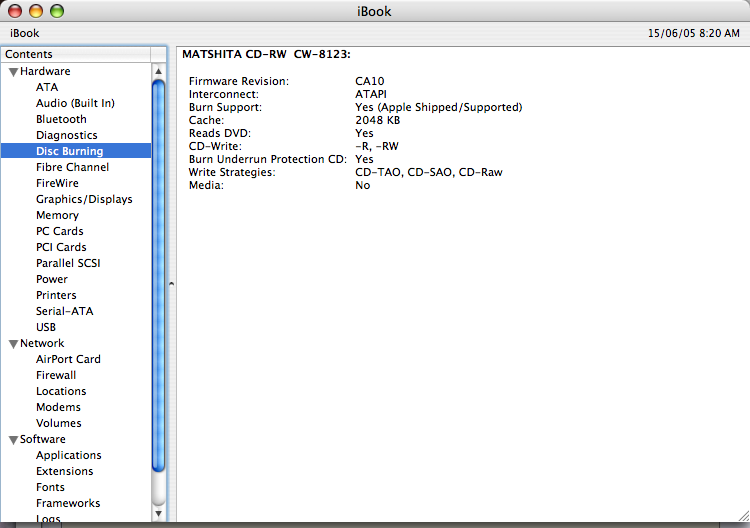Select Audio (Built In) entry

pos(75,103)
